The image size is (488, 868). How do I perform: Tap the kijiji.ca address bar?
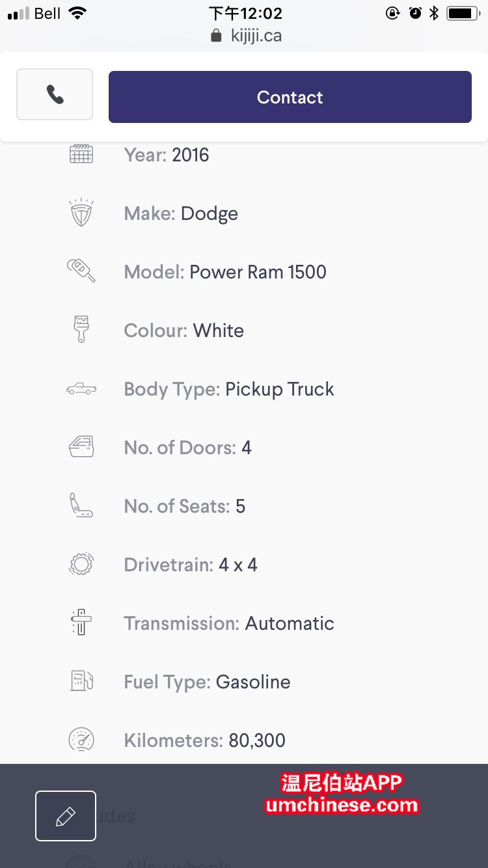[x=247, y=36]
